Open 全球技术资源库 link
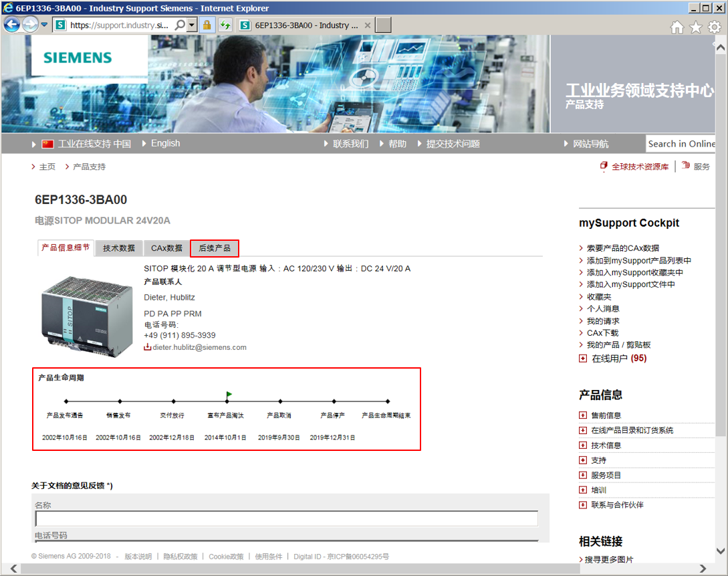Image resolution: width=728 pixels, height=576 pixels. [x=640, y=167]
